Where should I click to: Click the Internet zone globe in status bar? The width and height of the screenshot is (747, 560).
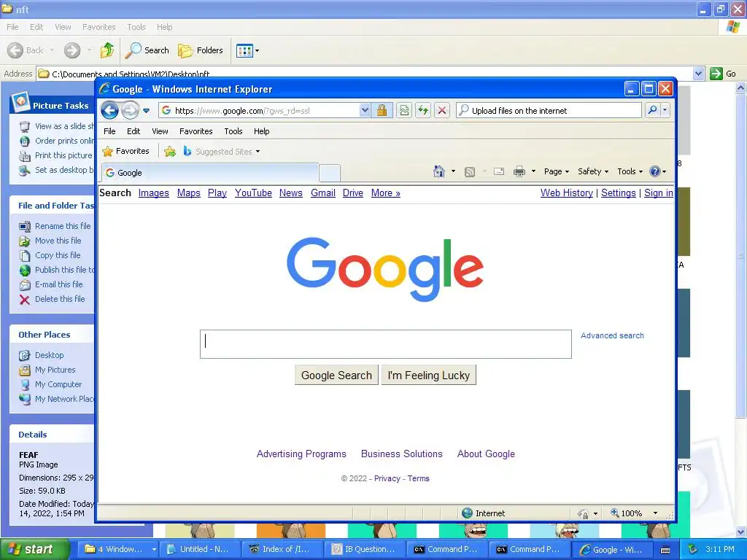(x=467, y=513)
